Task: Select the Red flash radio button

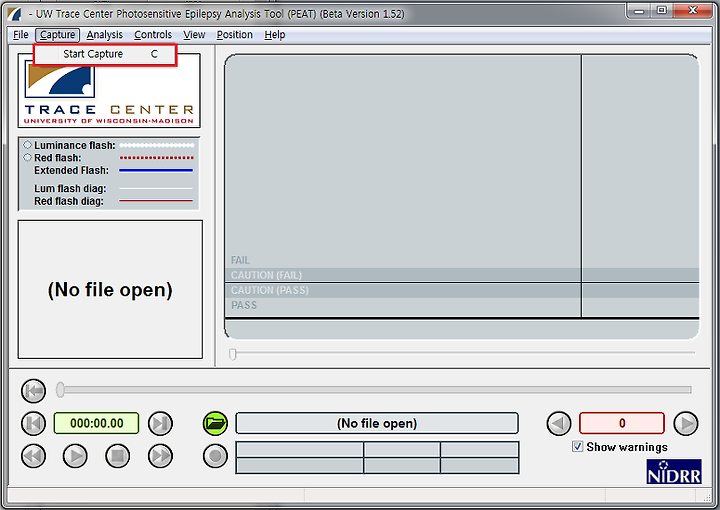Action: [x=28, y=157]
